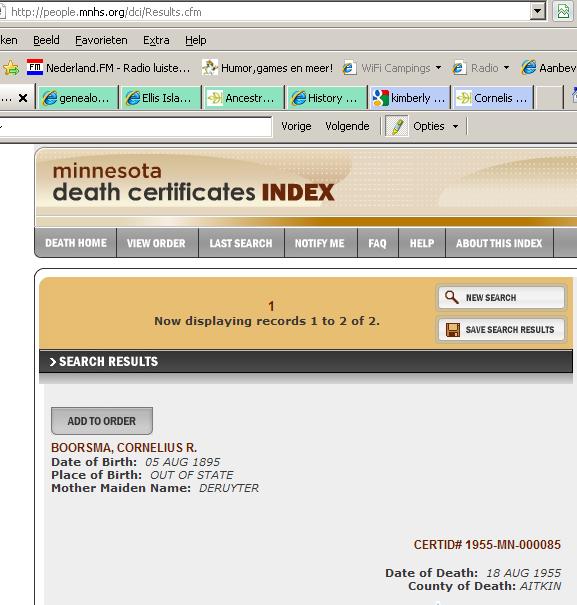Click the favorites star icon
This screenshot has width=577, height=605.
pos(11,68)
